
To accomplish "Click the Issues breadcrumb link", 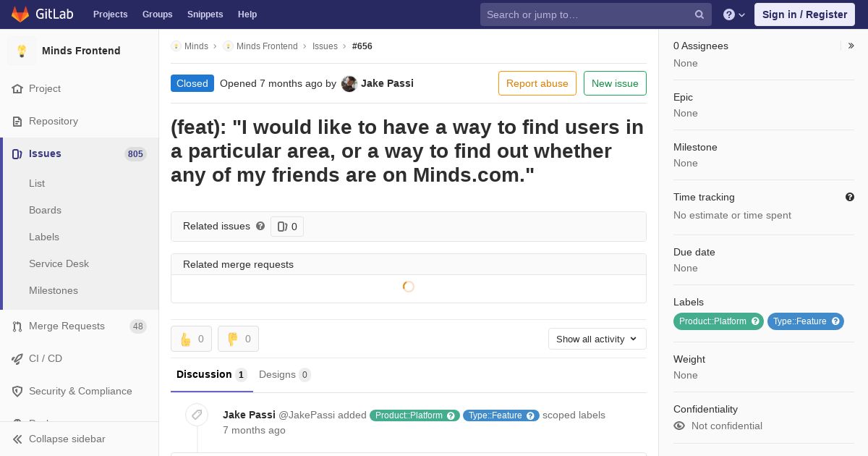I will pyautogui.click(x=325, y=46).
